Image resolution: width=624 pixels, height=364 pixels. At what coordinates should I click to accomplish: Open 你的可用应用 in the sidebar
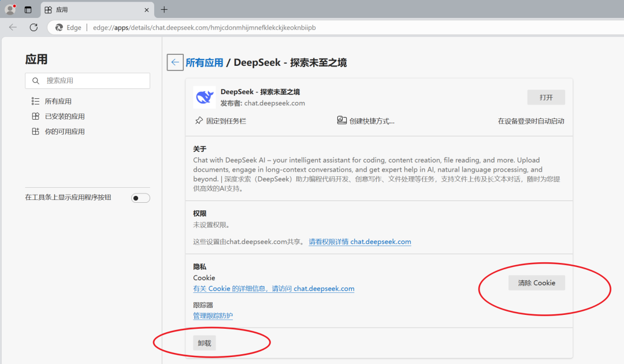[65, 132]
